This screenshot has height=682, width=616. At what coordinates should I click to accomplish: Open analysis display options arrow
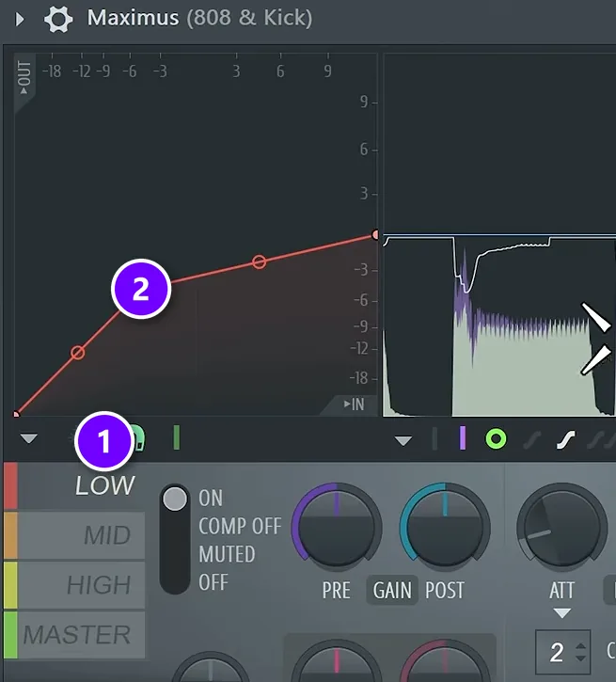[403, 440]
